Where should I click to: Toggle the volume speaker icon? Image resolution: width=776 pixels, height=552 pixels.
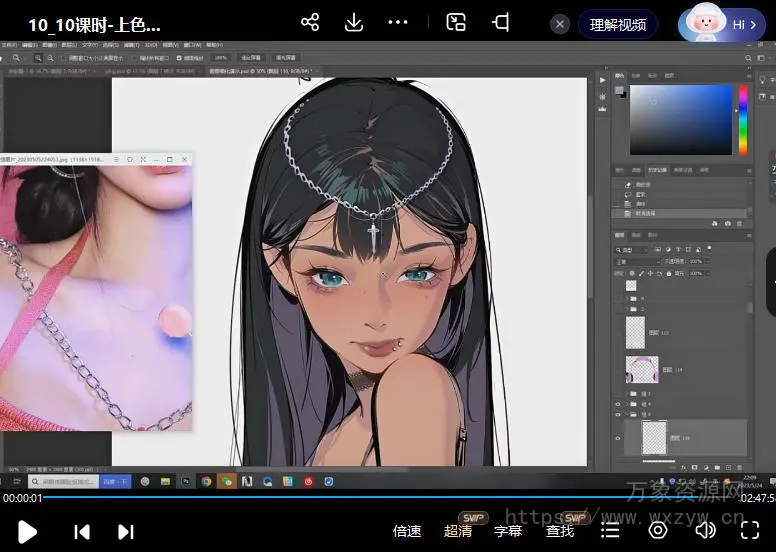(705, 530)
